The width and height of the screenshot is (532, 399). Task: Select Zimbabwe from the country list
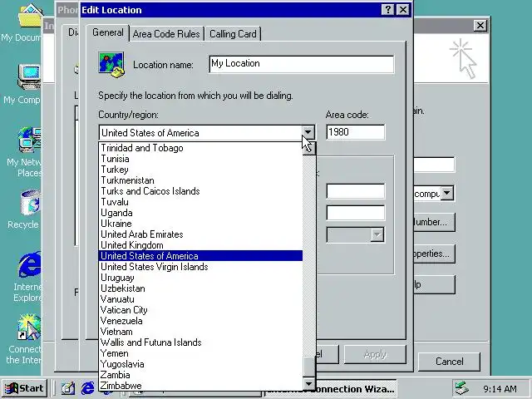point(200,386)
